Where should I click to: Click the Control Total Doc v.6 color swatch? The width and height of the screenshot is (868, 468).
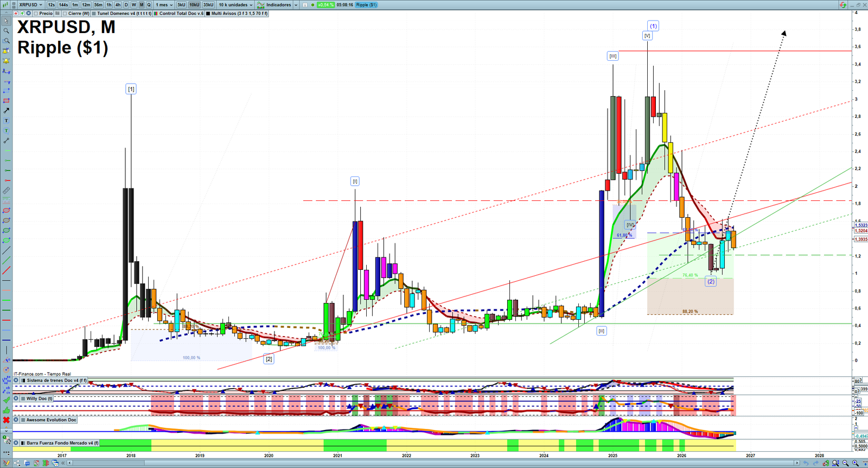click(156, 14)
